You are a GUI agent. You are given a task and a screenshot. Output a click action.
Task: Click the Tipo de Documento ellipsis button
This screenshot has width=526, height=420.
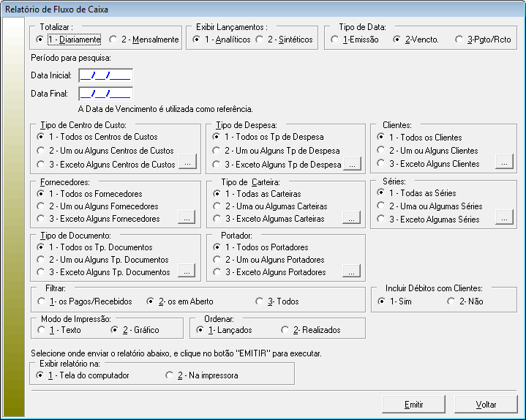187,271
